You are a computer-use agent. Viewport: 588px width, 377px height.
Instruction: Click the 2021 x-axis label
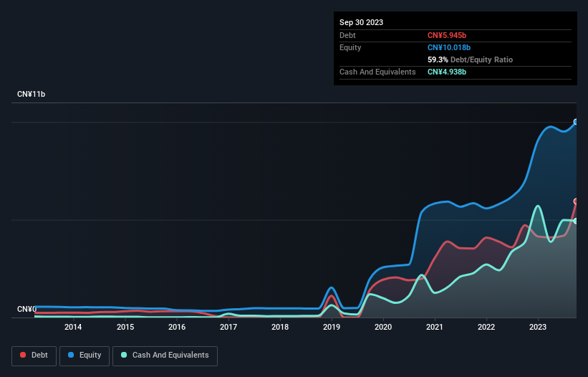(435, 327)
